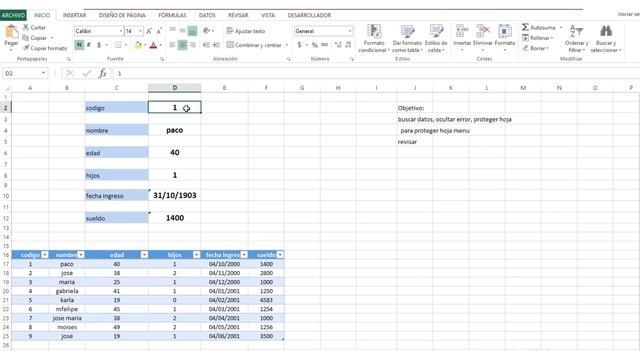The height and width of the screenshot is (360, 640).
Task: Open the hijos column filter dropdown
Action: (196, 255)
